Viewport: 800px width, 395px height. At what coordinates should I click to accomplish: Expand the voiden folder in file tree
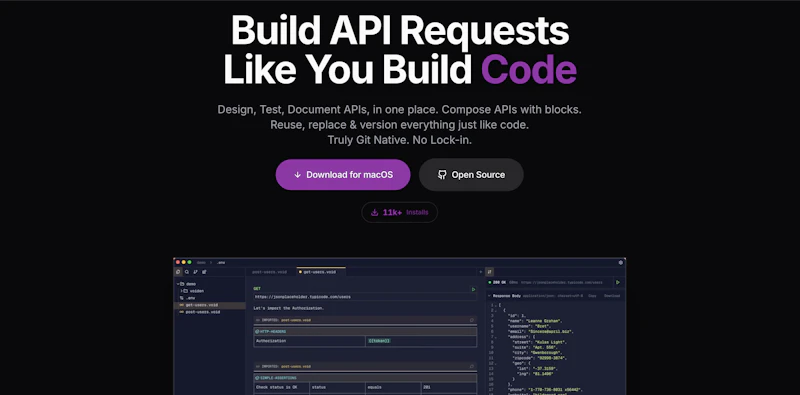(x=181, y=291)
